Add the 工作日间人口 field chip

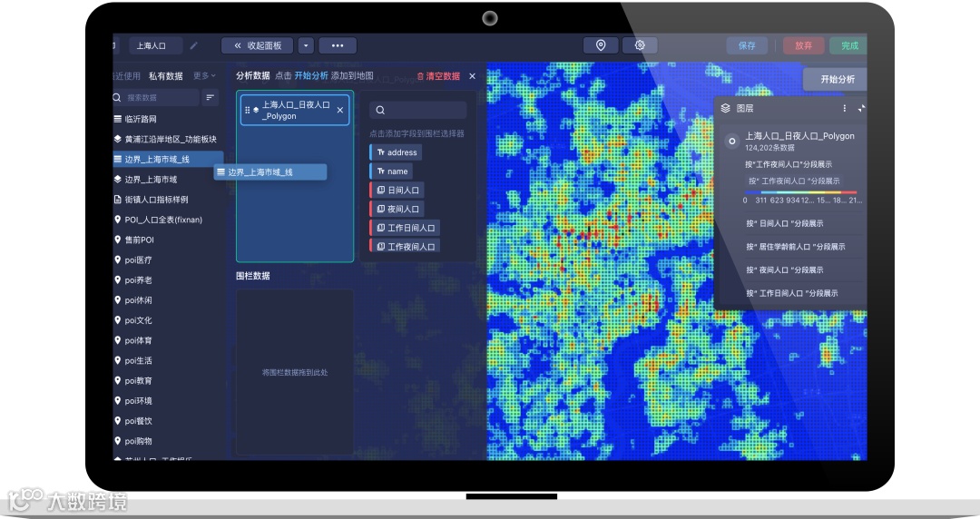(405, 228)
